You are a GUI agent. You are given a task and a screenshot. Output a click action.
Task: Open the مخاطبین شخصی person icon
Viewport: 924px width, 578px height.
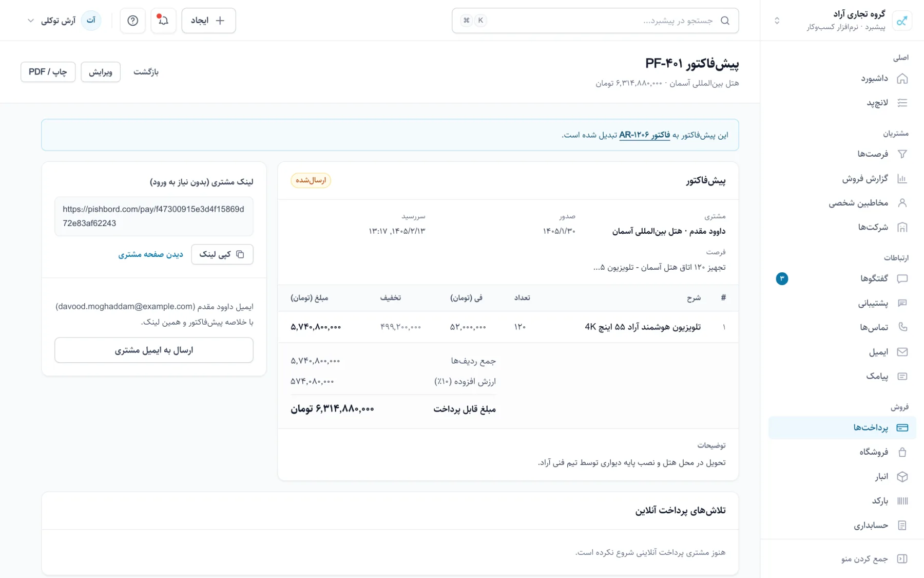(x=902, y=203)
